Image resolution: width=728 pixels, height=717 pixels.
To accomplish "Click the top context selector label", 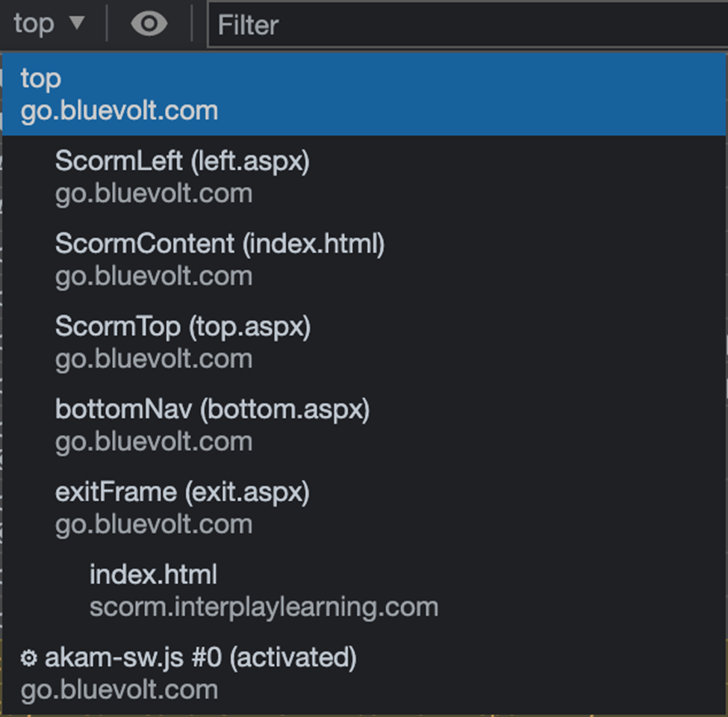I will click(34, 24).
